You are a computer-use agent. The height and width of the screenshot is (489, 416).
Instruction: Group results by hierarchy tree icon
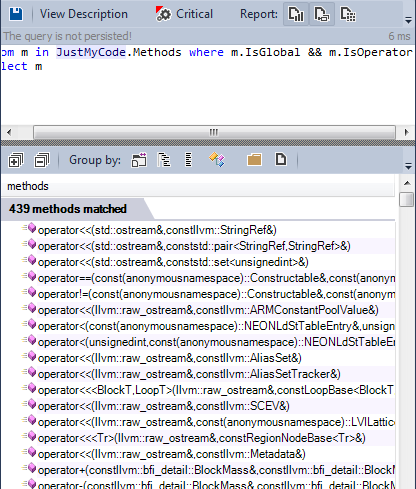coord(164,160)
